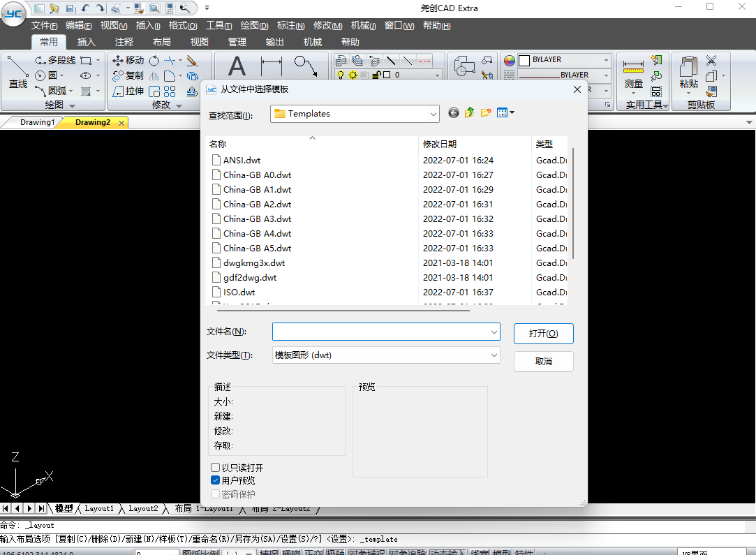Switch to the 输出 ribbon tab
This screenshot has width=756, height=555.
pos(275,42)
